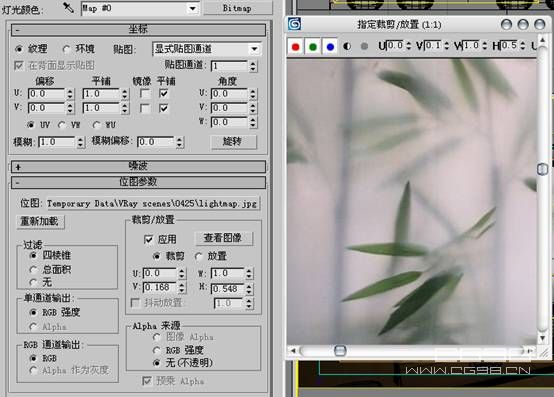
Task: Click the vertical scrollbar thumb in crop window
Action: pos(542,169)
